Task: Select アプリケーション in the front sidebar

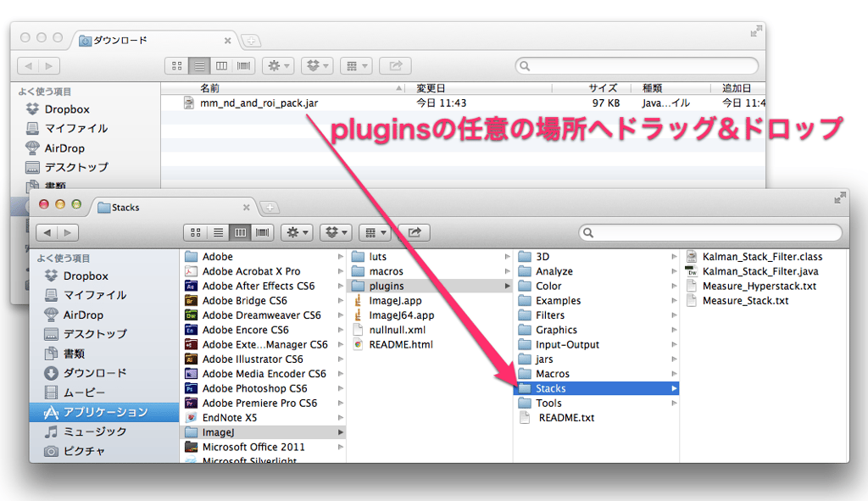Action: [104, 412]
